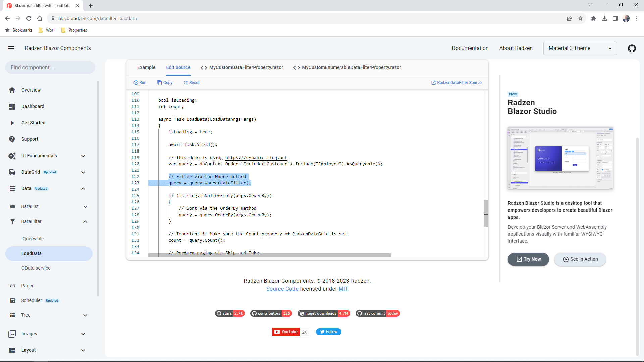Go to browser home page
Viewport: 644px width, 362px height.
coord(40,18)
